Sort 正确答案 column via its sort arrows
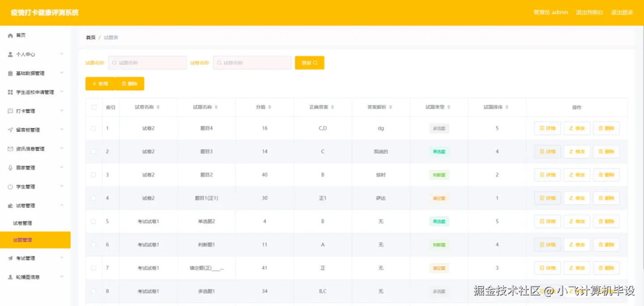The image size is (644, 306). pyautogui.click(x=332, y=107)
